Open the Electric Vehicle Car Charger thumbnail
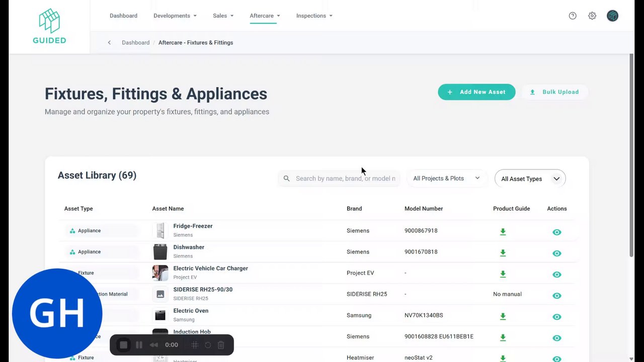Image resolution: width=644 pixels, height=362 pixels. click(x=160, y=273)
